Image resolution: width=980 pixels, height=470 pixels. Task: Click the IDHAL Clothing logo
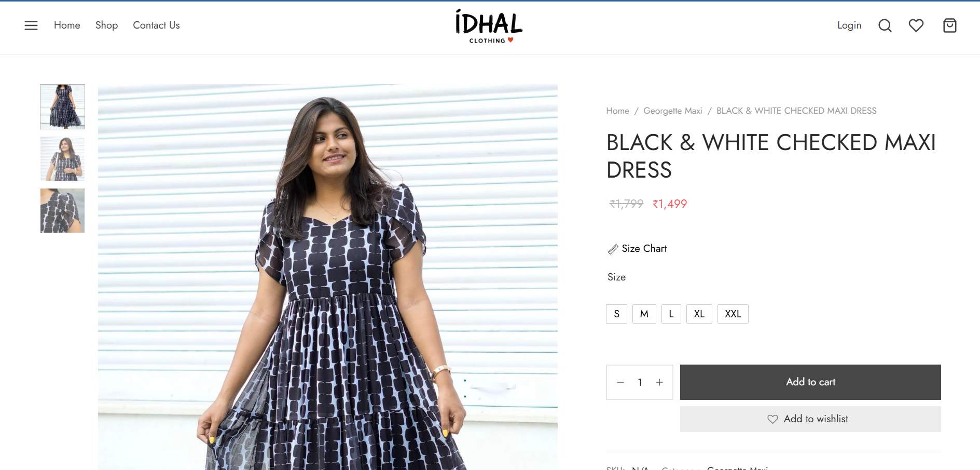pos(489,26)
